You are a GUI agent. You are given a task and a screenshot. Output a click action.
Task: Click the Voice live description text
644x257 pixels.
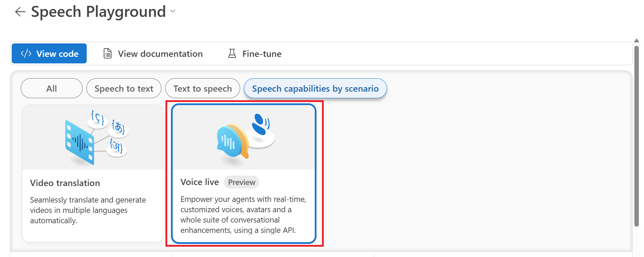point(243,215)
